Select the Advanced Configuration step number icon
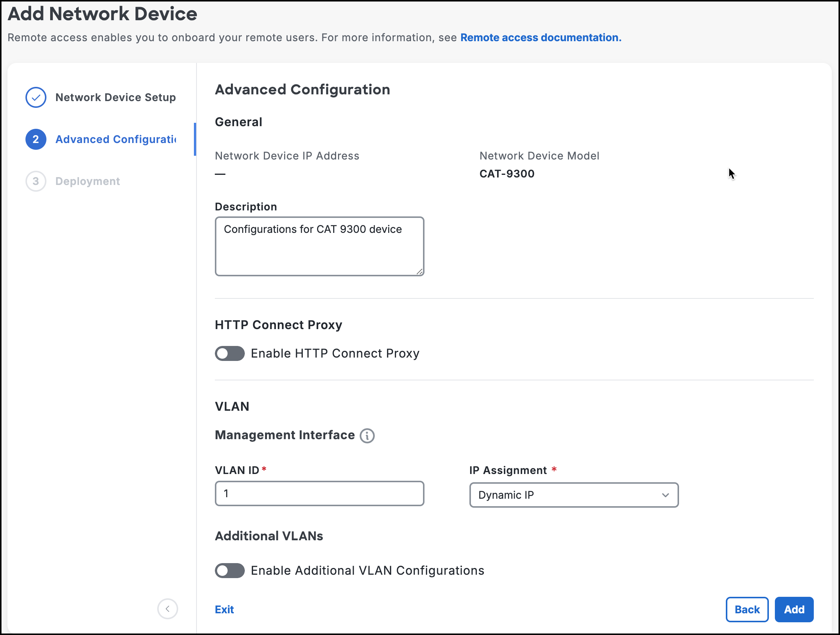 pyautogui.click(x=36, y=139)
